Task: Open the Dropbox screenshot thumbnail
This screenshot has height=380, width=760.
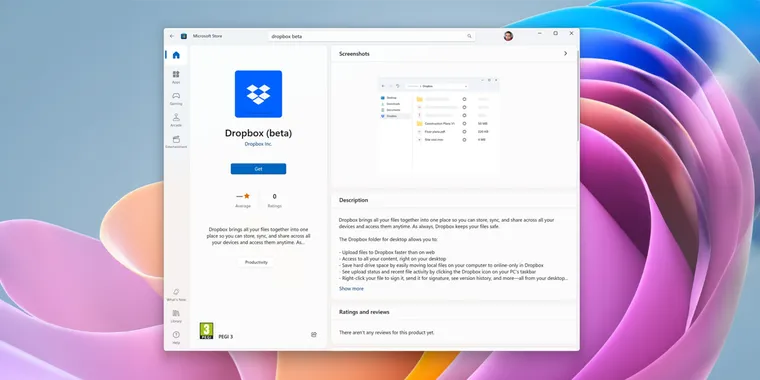Action: coord(439,126)
